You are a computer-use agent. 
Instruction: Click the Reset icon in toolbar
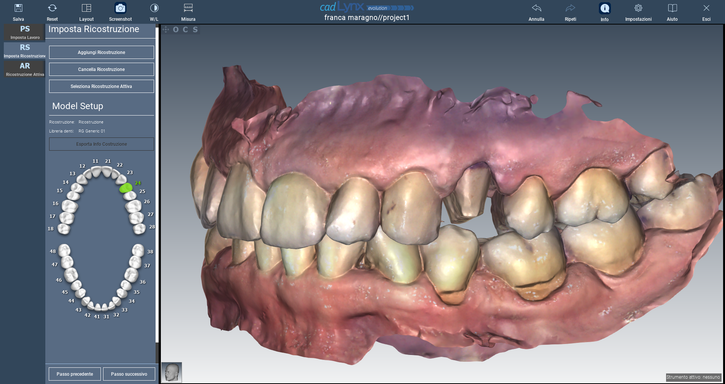click(x=52, y=8)
